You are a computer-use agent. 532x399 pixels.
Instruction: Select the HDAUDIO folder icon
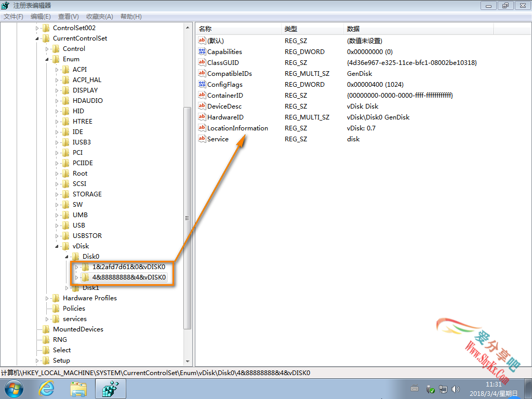coord(65,101)
